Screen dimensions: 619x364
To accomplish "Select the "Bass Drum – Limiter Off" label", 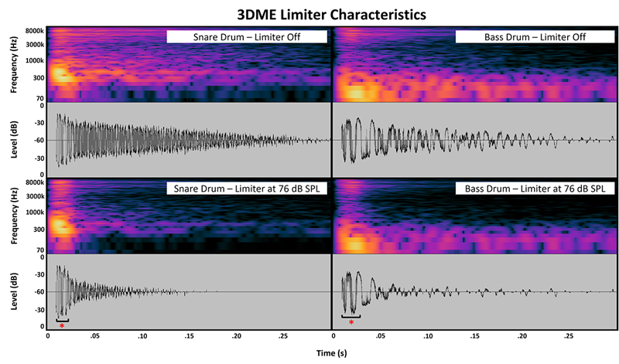I will [535, 37].
